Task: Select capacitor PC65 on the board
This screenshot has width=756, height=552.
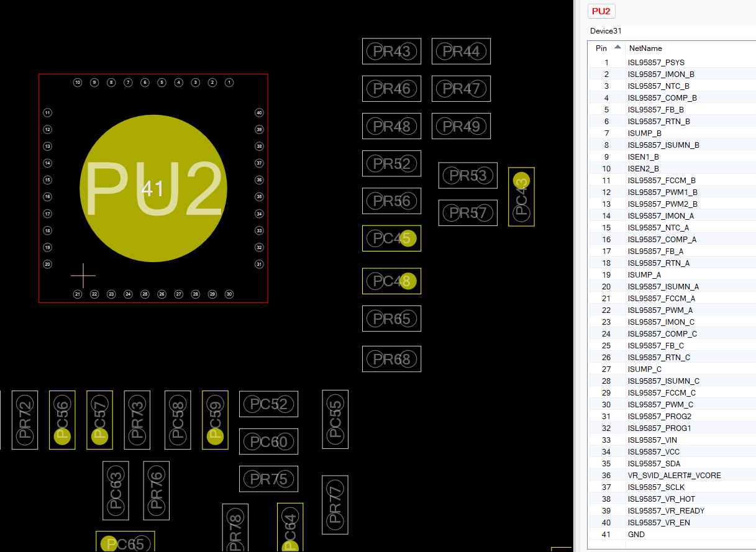Action: coord(125,542)
